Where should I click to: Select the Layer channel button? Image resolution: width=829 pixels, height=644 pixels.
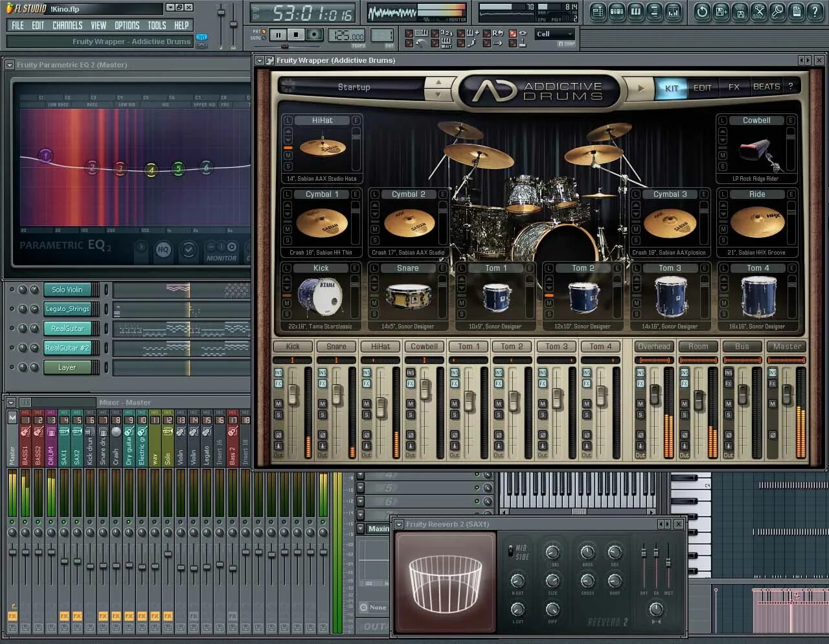click(x=67, y=367)
